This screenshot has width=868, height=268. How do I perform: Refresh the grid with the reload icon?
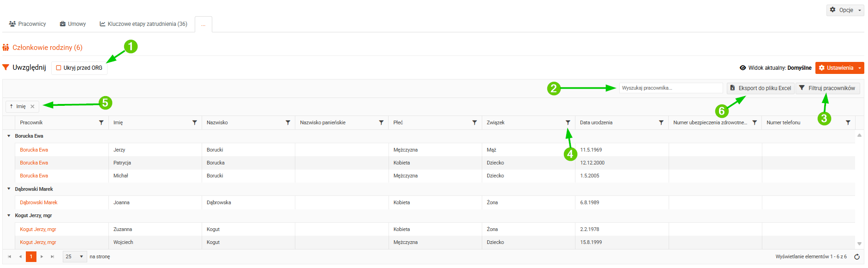tap(857, 257)
